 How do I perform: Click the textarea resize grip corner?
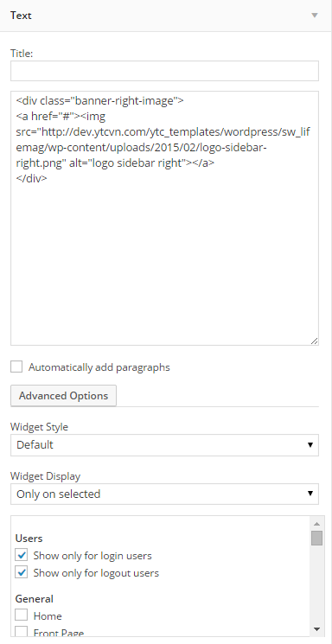pos(314,341)
